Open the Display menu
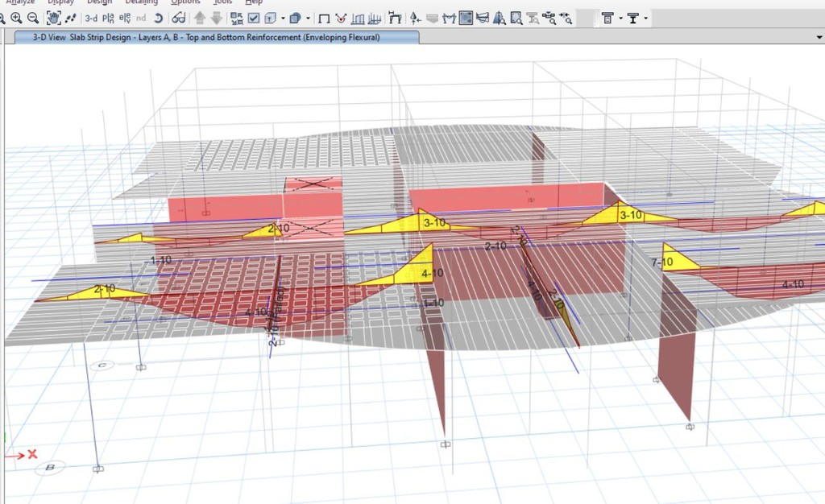 (60, 2)
